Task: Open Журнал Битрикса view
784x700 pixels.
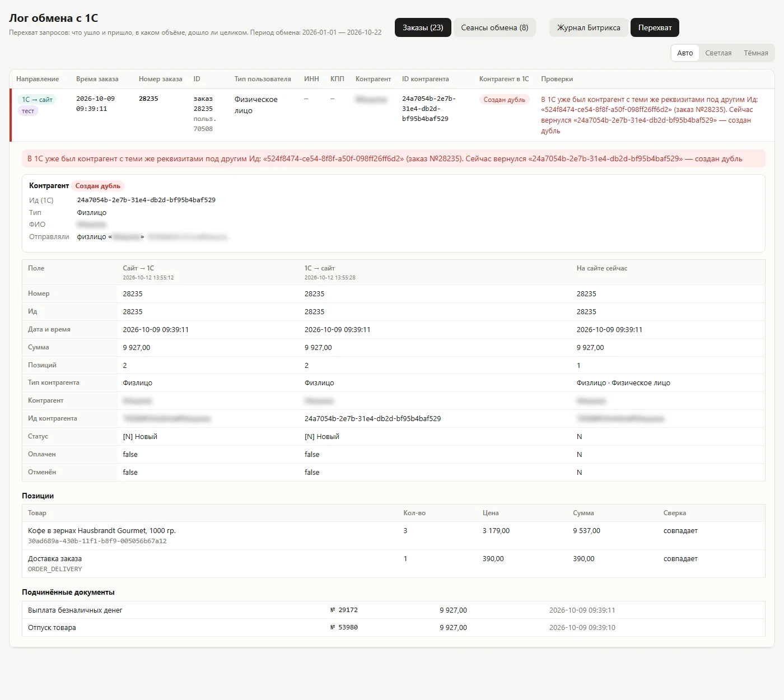Action: (x=589, y=27)
